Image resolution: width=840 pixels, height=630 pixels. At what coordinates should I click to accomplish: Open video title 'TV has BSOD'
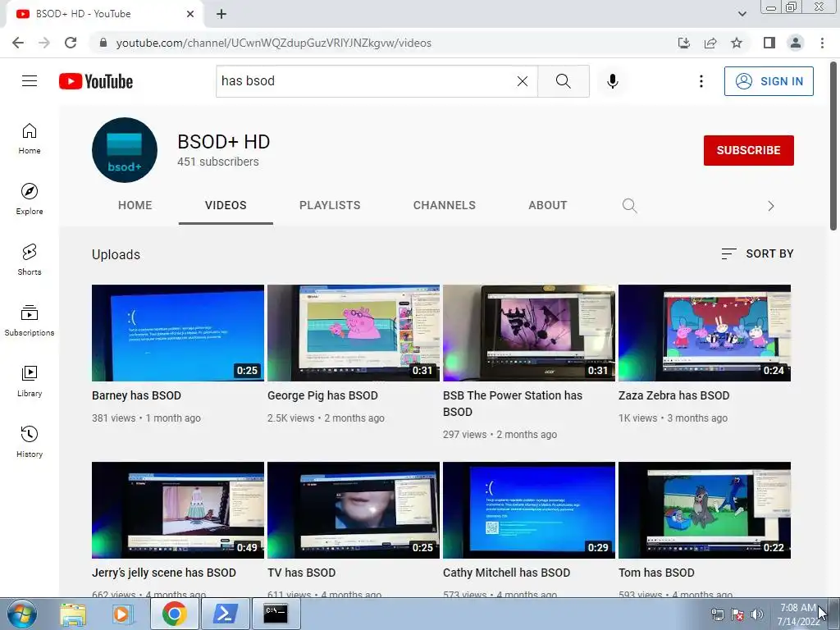point(302,573)
